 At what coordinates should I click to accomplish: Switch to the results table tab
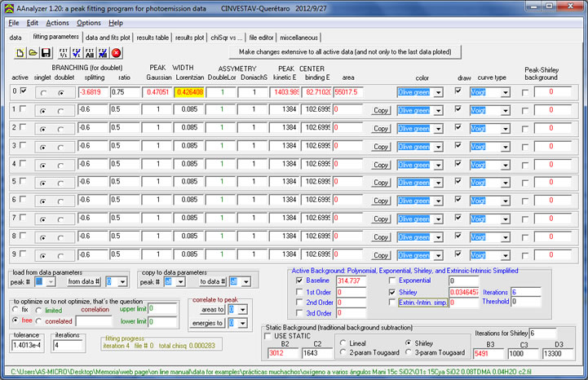tap(152, 37)
